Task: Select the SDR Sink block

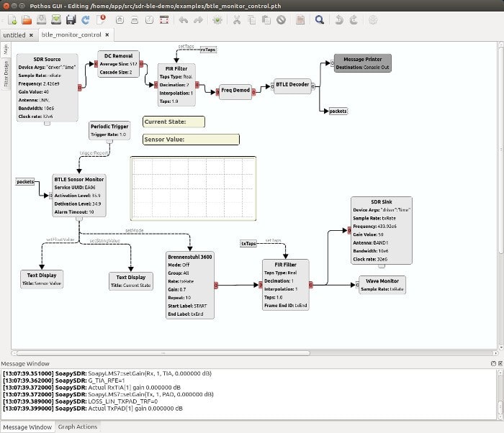Action: click(x=381, y=230)
